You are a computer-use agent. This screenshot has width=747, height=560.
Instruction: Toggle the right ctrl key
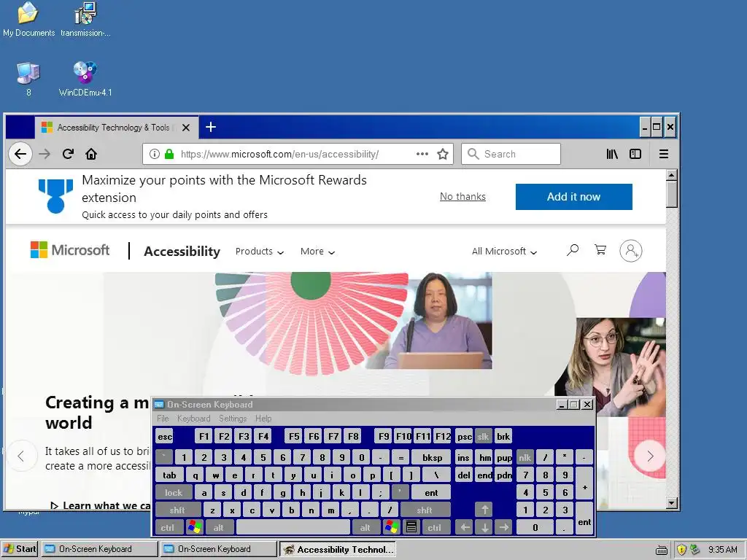click(435, 527)
